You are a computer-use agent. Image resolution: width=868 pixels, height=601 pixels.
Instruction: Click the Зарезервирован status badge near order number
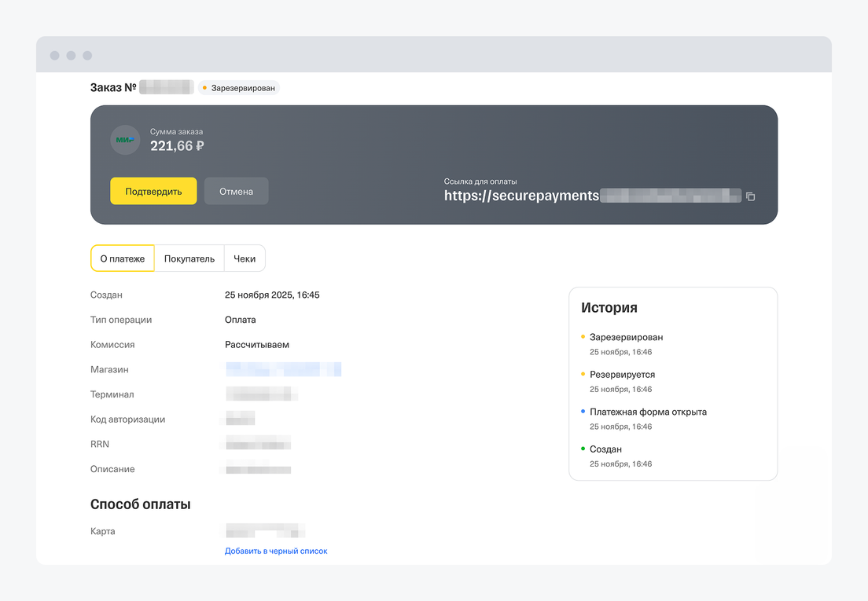coord(239,88)
